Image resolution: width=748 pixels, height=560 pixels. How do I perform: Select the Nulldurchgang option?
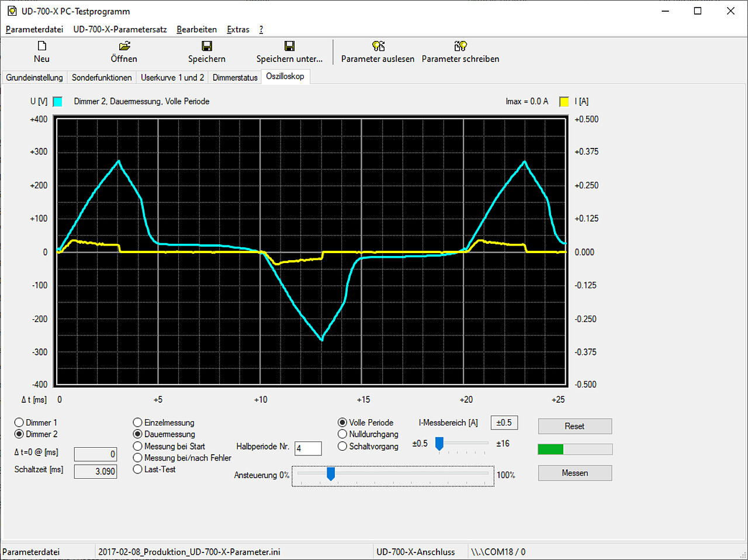pyautogui.click(x=342, y=434)
